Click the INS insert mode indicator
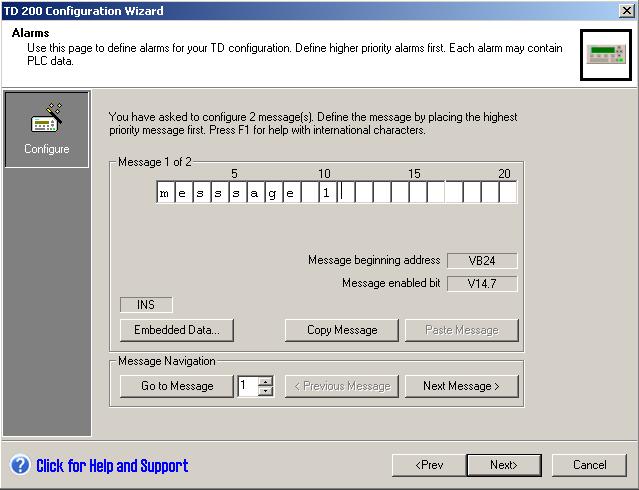Image resolution: width=639 pixels, height=490 pixels. point(146,305)
